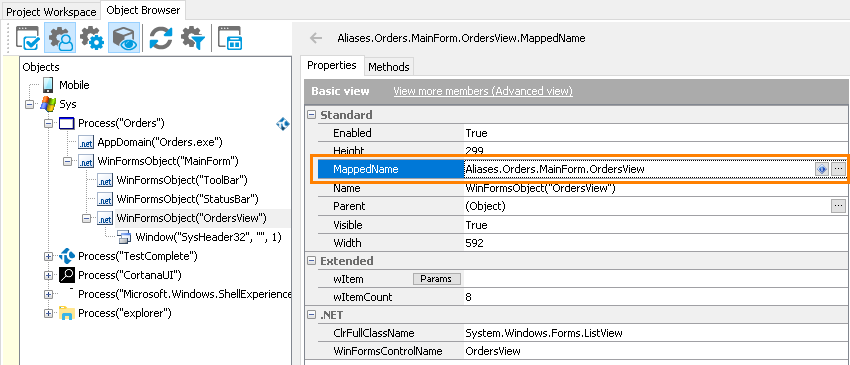Select the Object Browser tab
Screen dimensions: 850x365
(x=144, y=10)
